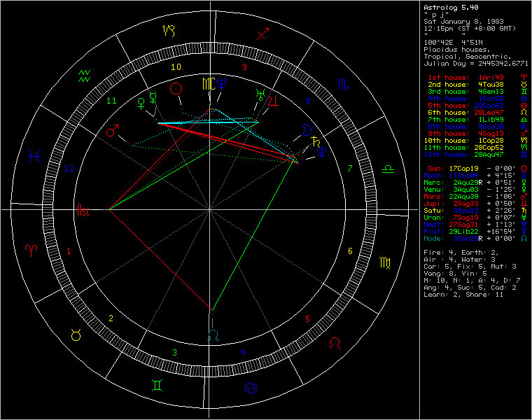Click the time 12:15pm line
Image resolution: width=532 pixels, height=420 pixels.
(x=470, y=29)
